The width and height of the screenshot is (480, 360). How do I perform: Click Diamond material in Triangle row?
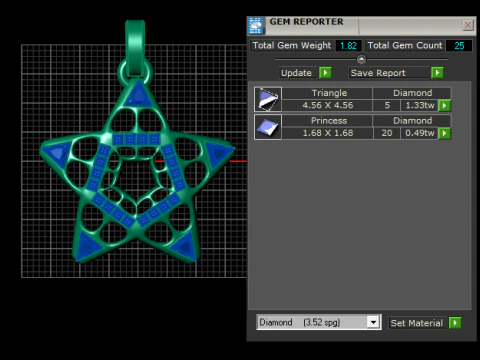click(412, 93)
